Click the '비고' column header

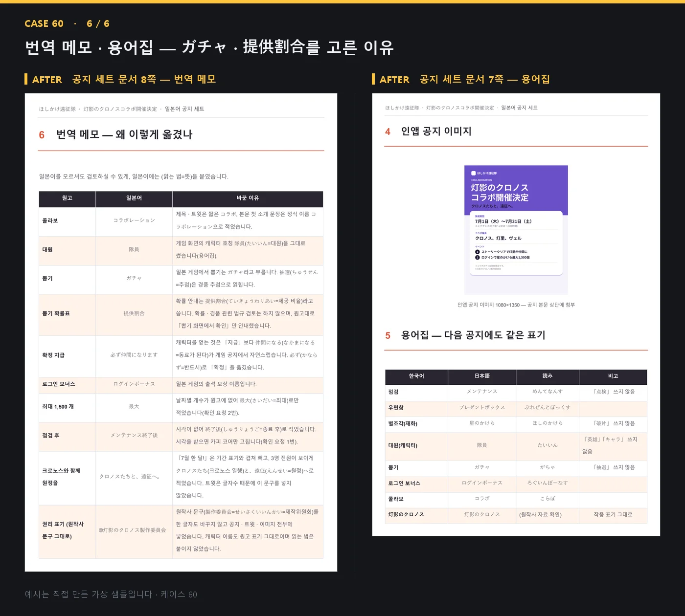point(613,376)
